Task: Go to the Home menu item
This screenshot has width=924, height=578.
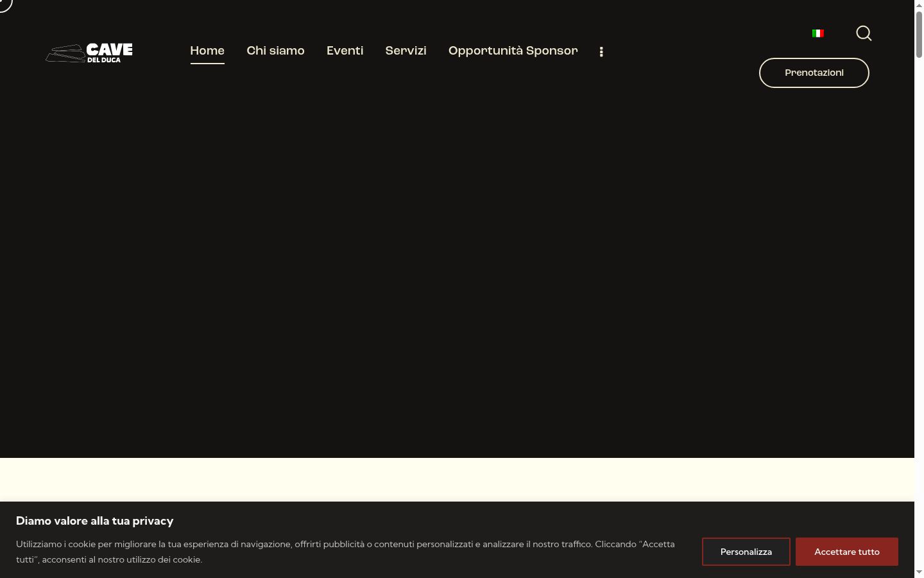Action: coord(207,51)
